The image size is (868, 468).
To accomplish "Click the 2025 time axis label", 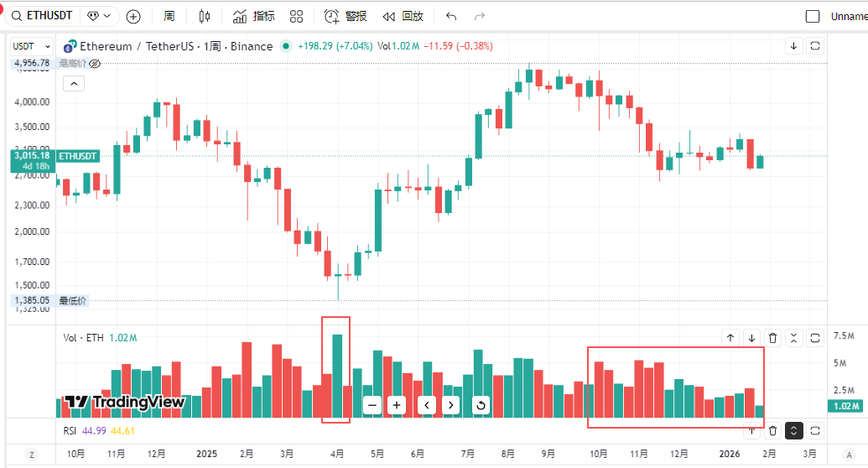I will click(x=206, y=454).
